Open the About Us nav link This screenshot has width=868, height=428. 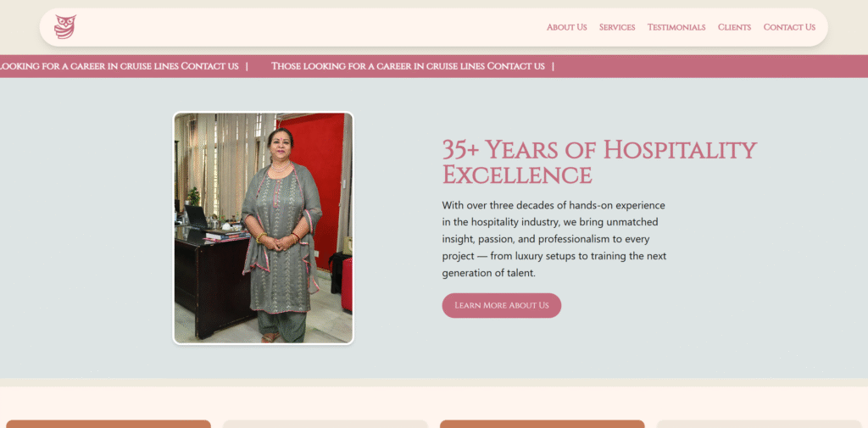pos(566,27)
